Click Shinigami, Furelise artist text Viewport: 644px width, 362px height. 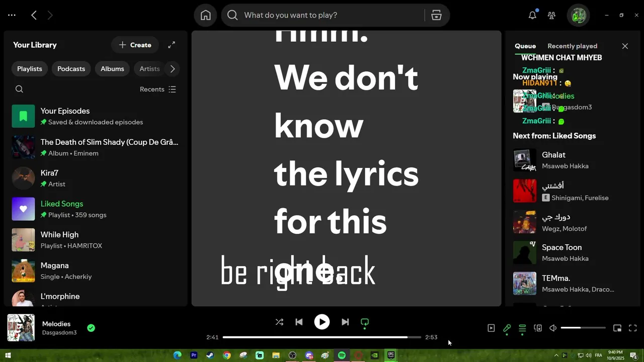[580, 198]
